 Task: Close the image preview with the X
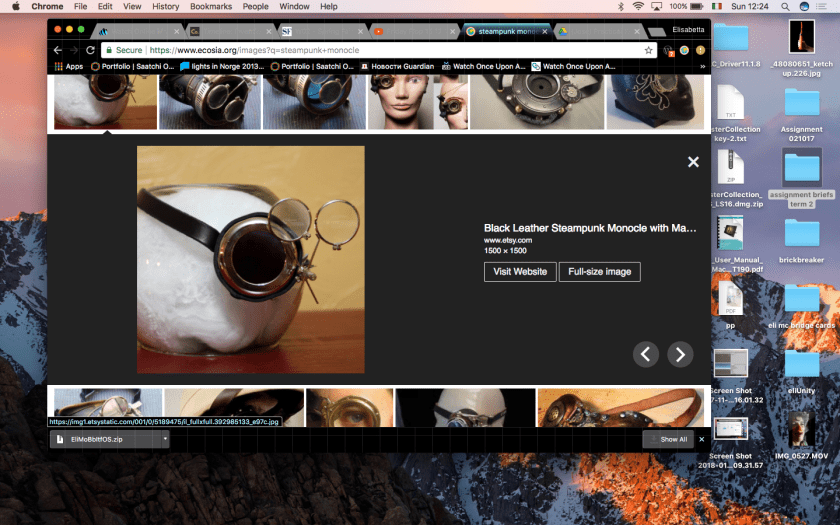tap(693, 162)
